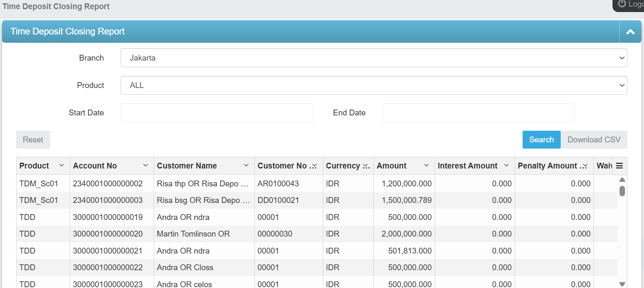
Task: Click the Search button
Action: [541, 139]
